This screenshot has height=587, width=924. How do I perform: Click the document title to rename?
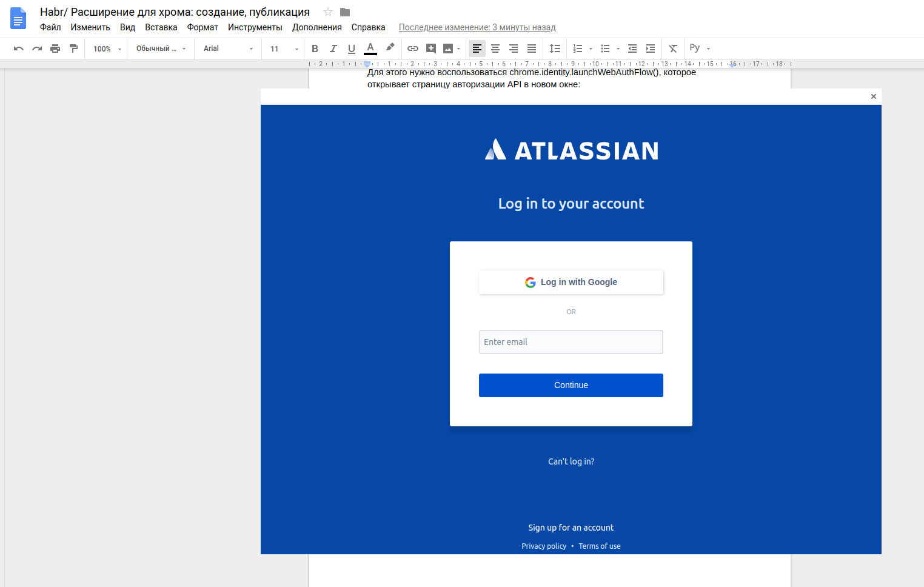(x=175, y=12)
